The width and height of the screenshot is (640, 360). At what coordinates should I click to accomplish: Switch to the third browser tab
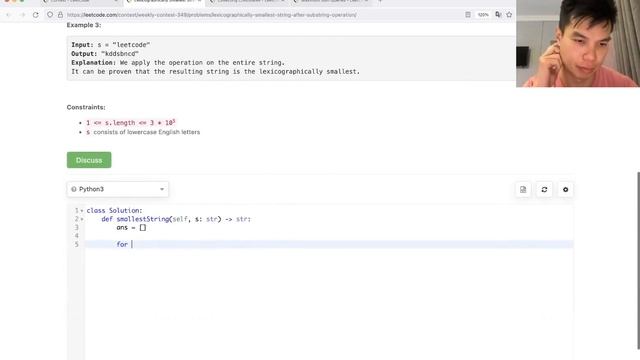[248, 2]
